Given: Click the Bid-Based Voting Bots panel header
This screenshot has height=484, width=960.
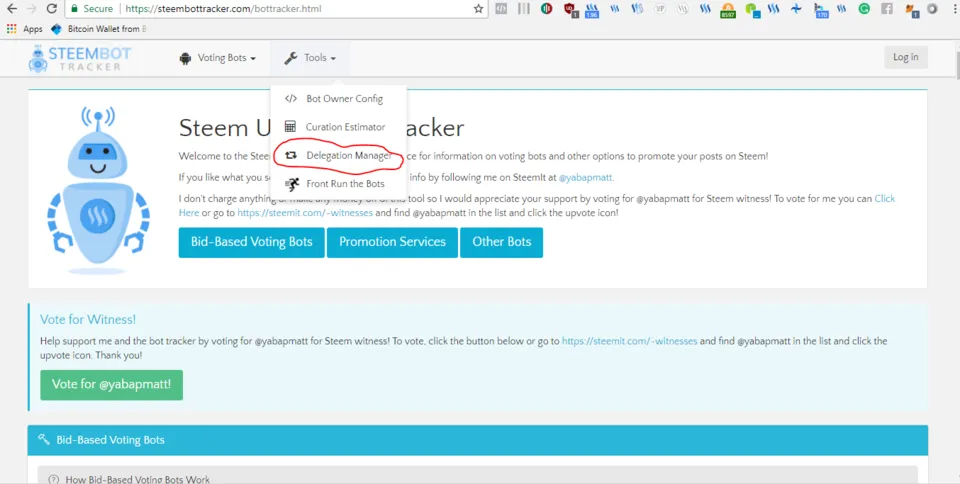Looking at the screenshot, I should 478,440.
